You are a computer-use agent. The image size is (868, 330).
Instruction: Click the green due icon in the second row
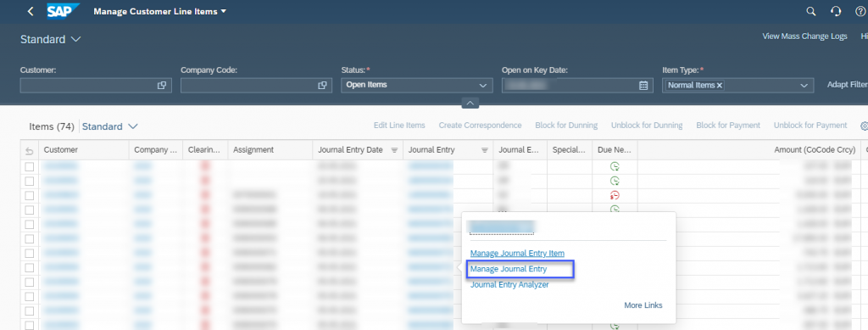(x=615, y=181)
